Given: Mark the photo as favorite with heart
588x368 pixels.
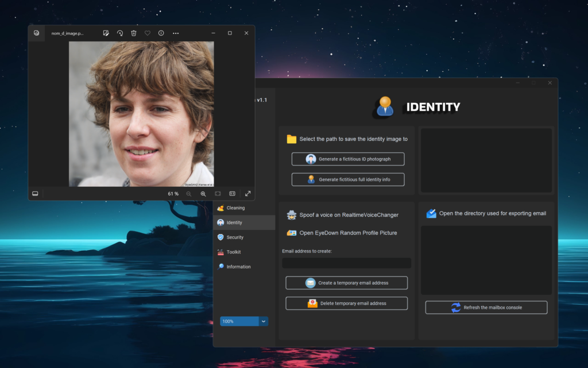Looking at the screenshot, I should tap(147, 33).
